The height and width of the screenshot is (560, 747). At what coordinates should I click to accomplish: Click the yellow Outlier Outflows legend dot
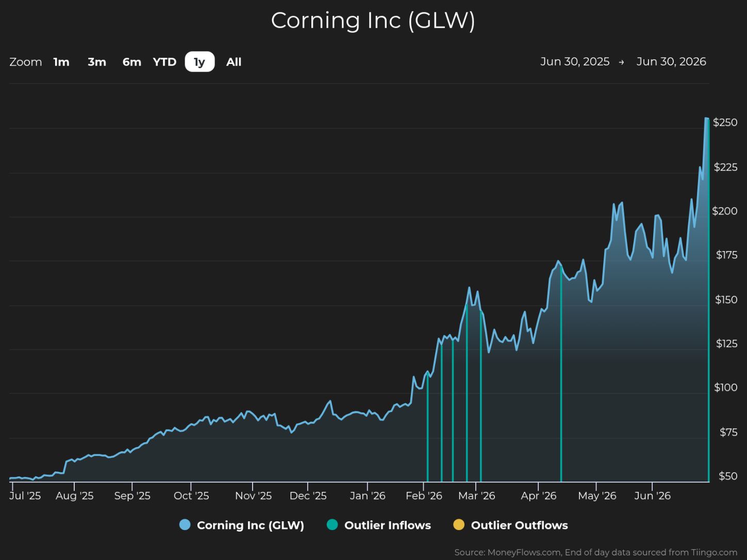pos(458,525)
